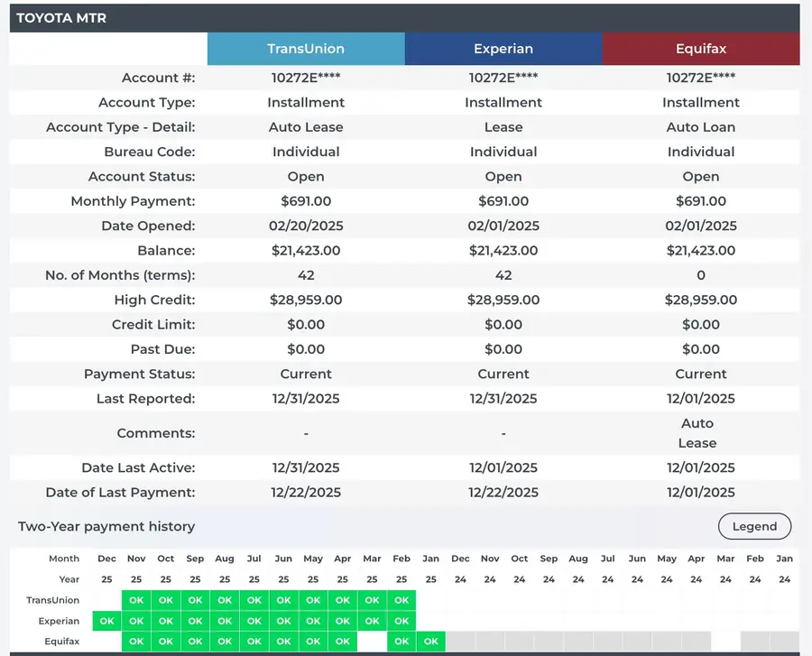The width and height of the screenshot is (812, 656).
Task: Click Equifax account type detail 'Auto Loan'
Action: click(701, 127)
